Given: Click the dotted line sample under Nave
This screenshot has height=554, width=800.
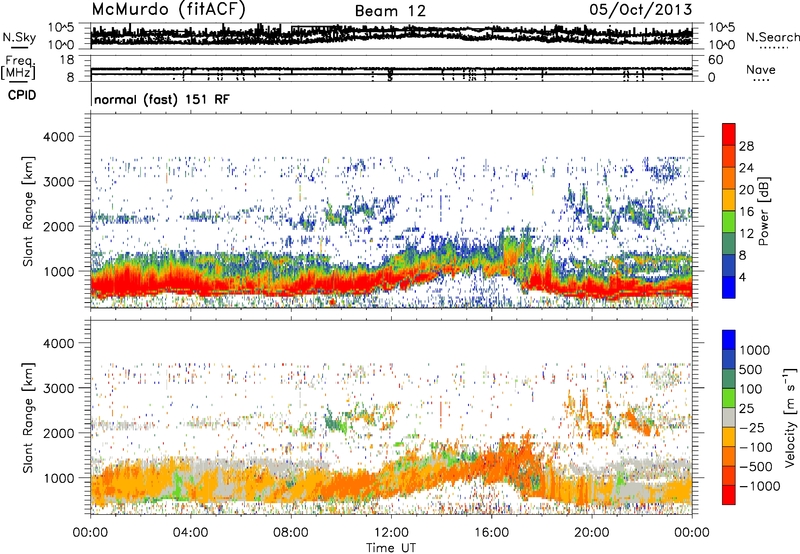Looking at the screenshot, I should tap(761, 80).
